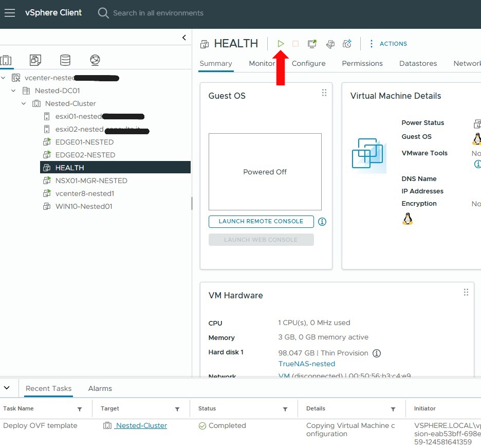This screenshot has width=481, height=448.
Task: Open Guest OS card drag handle menu
Action: coord(324,93)
